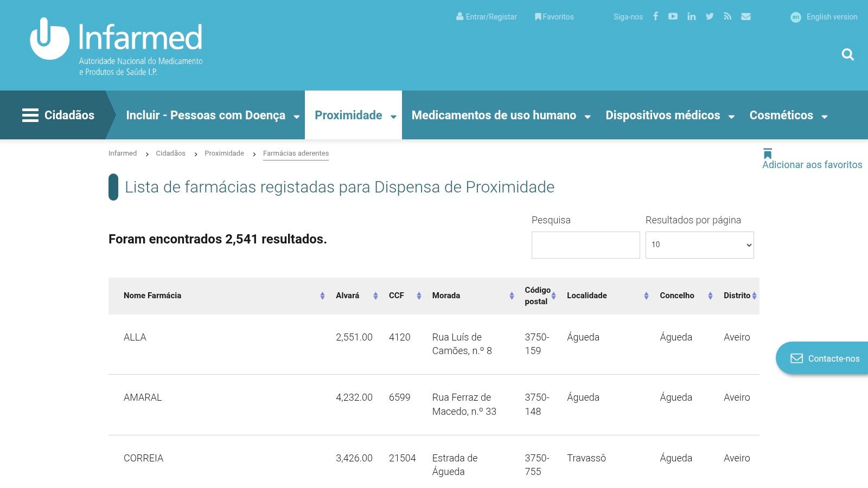The image size is (868, 488).
Task: Select the CORREIA pharmacy name cell
Action: [143, 458]
